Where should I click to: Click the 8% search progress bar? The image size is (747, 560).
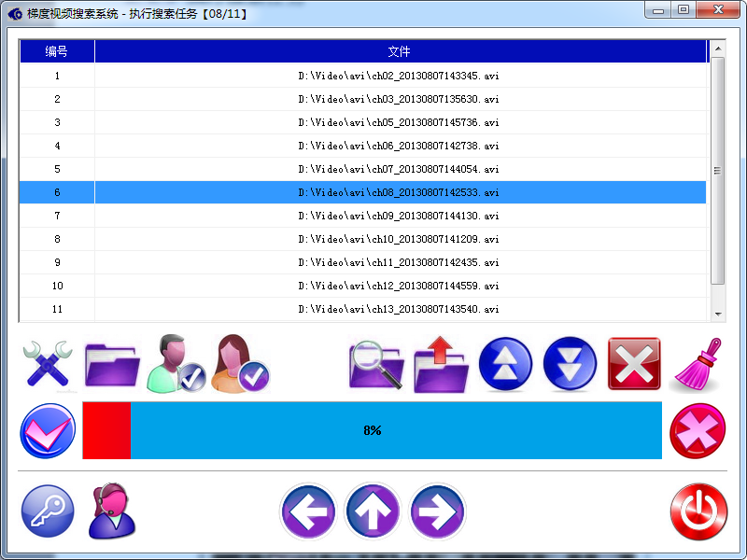tap(372, 430)
